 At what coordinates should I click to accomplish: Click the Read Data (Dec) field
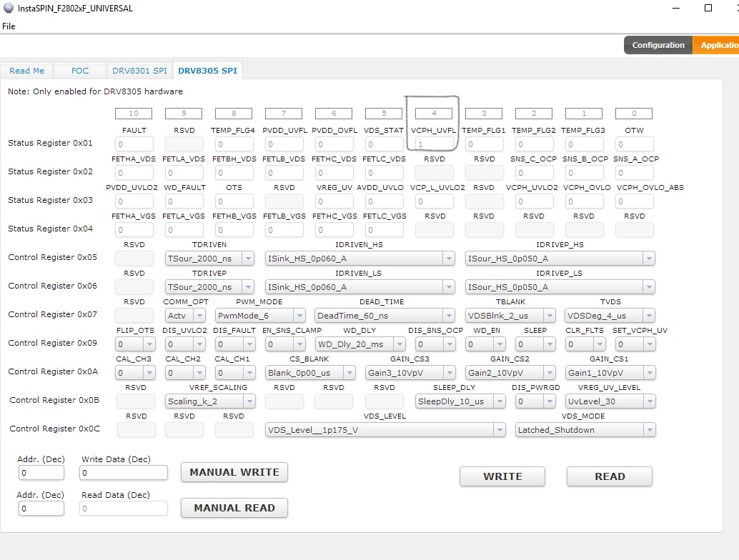point(124,508)
